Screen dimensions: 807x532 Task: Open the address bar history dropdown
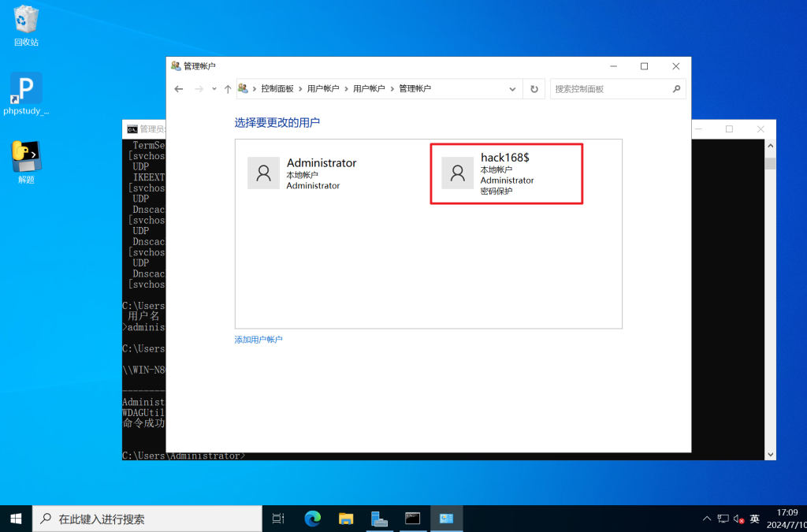[x=513, y=89]
